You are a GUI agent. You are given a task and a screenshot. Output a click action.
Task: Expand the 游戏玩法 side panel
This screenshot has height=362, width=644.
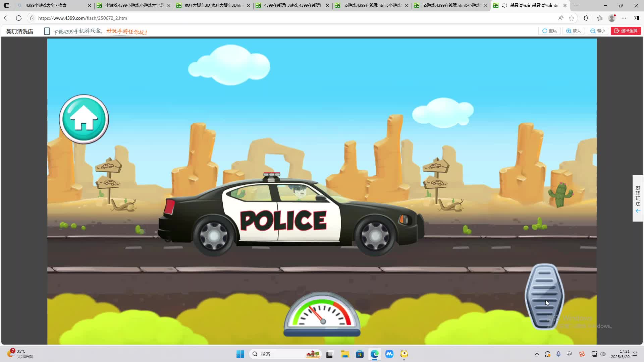[638, 198]
